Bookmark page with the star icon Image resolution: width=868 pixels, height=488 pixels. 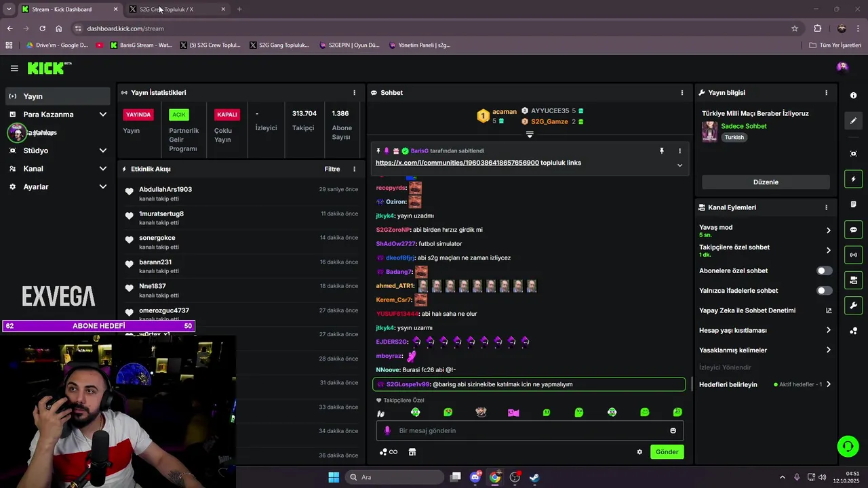(x=795, y=28)
